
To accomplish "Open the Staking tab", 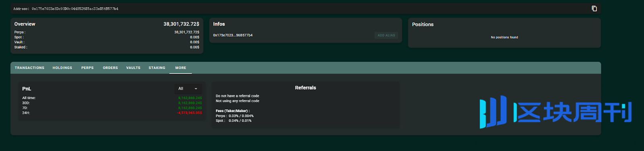I will (x=157, y=68).
